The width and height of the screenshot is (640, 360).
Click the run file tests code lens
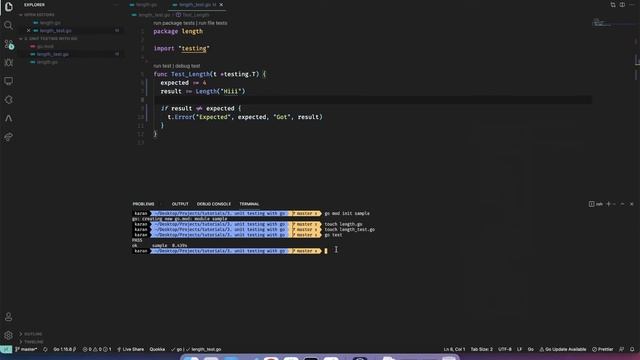point(213,23)
